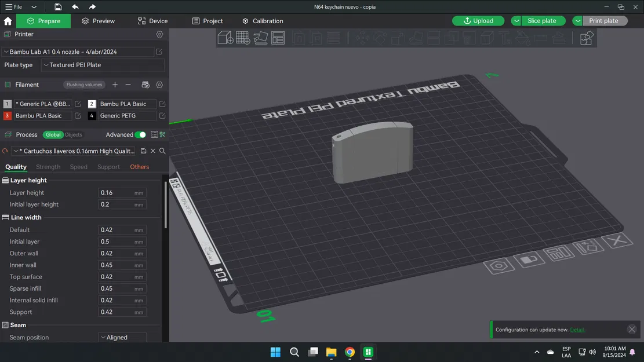Add a new filament with plus icon
This screenshot has height=362, width=644.
(115, 85)
